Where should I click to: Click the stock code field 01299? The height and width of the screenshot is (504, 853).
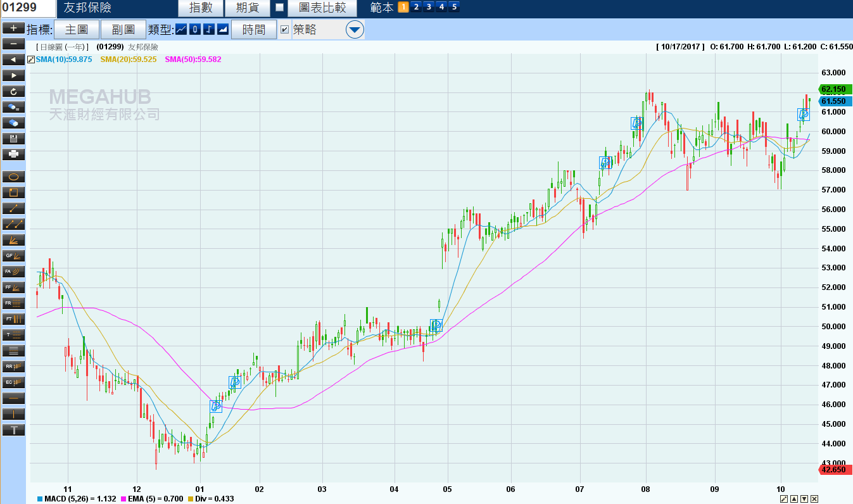[27, 8]
